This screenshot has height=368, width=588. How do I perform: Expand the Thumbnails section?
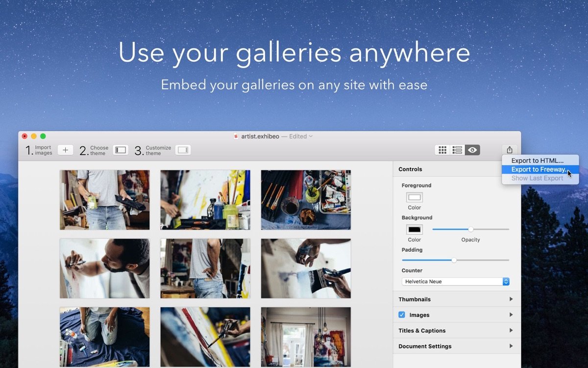coord(511,299)
